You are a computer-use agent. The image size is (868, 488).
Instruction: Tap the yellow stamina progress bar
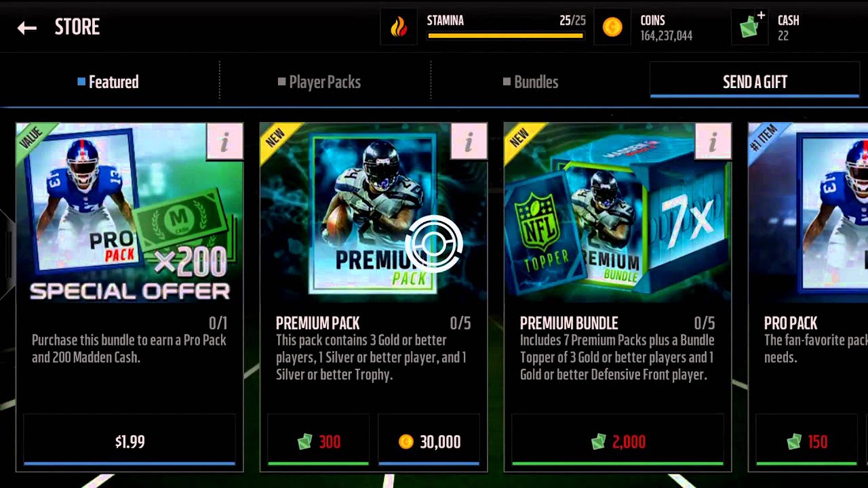tap(506, 36)
